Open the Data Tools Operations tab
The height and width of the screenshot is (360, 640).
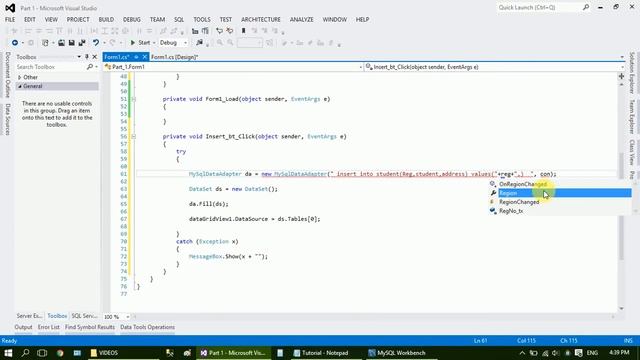pyautogui.click(x=147, y=327)
